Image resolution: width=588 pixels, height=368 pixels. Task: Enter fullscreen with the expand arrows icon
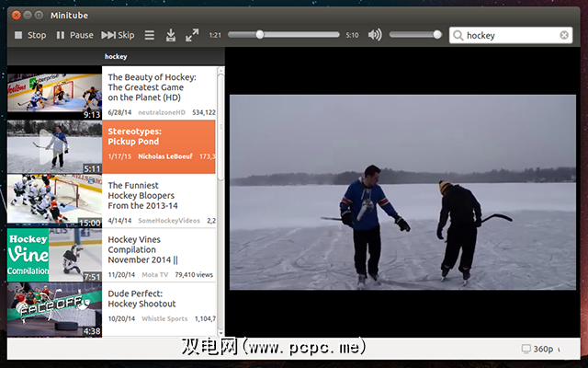pyautogui.click(x=192, y=35)
